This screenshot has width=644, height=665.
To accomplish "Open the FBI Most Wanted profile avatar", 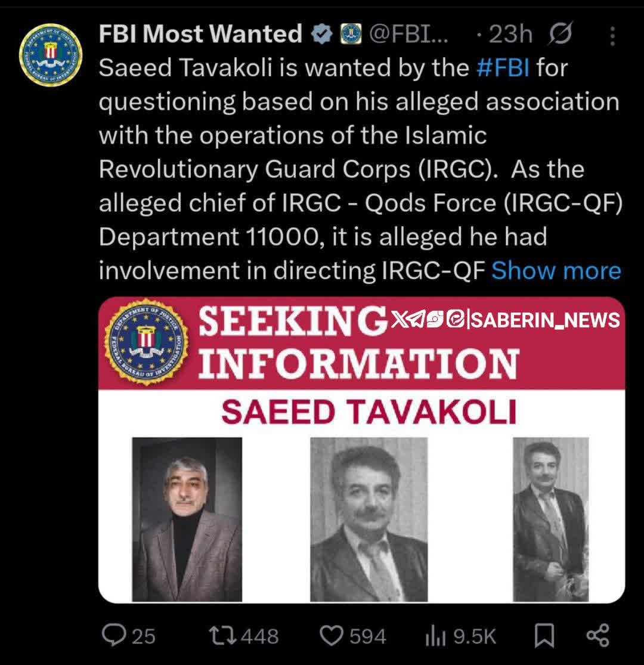I will [50, 55].
